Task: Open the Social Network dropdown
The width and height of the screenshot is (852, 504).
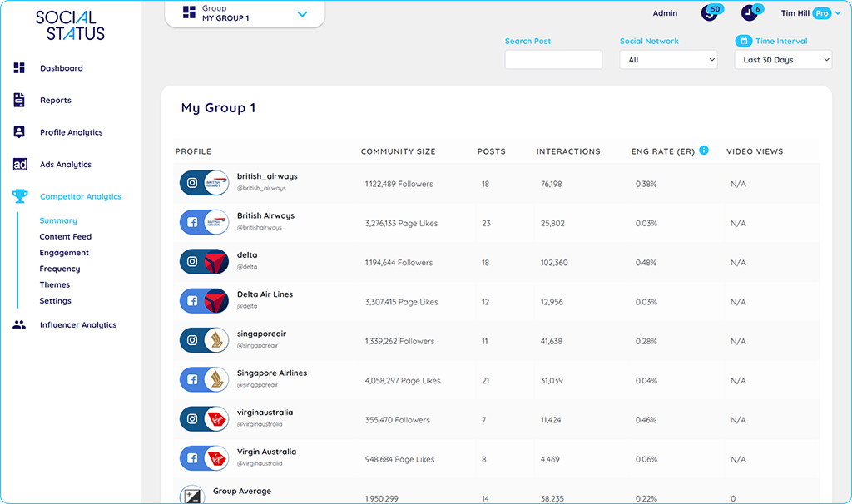Action: click(668, 59)
